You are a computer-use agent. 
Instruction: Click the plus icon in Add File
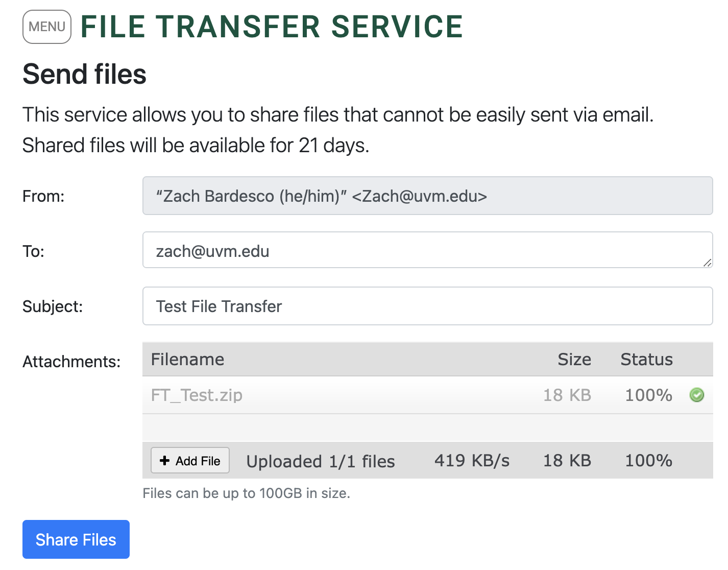[x=164, y=461]
